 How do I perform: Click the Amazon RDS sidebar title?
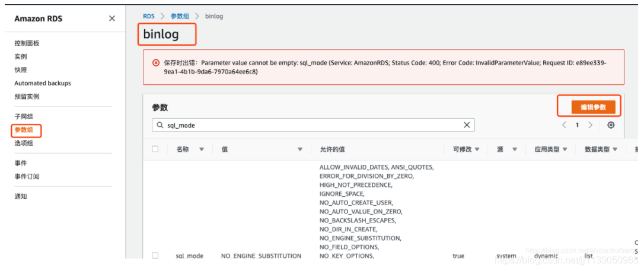tap(38, 19)
